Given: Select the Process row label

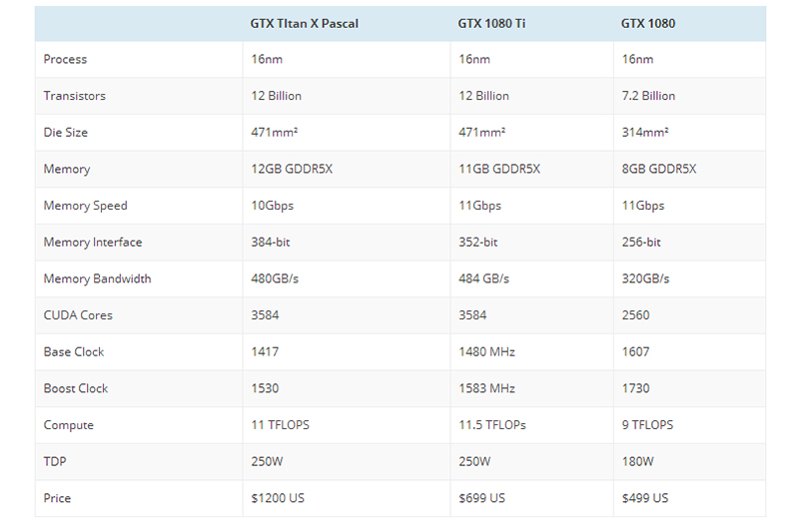Looking at the screenshot, I should click(65, 60).
